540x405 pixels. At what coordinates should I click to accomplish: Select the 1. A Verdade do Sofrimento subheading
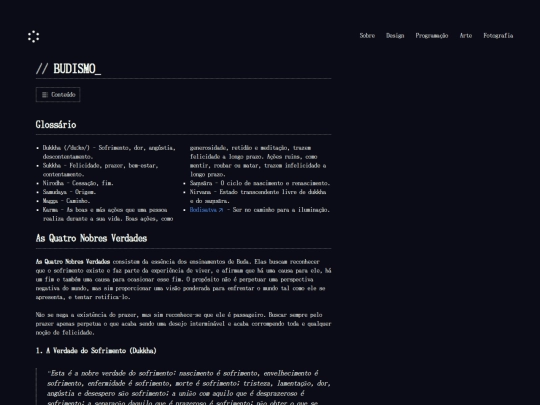[96, 351]
